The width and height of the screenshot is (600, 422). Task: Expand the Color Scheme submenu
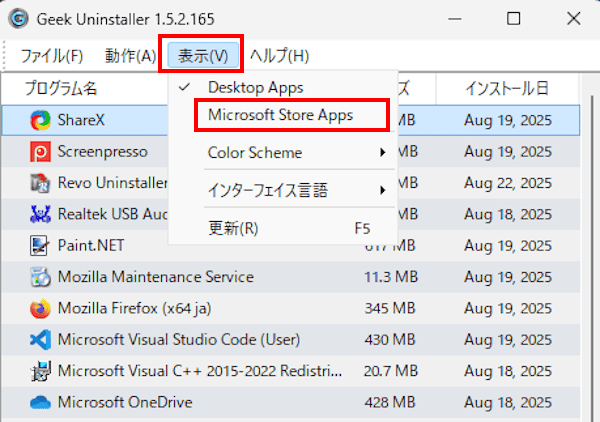282,153
